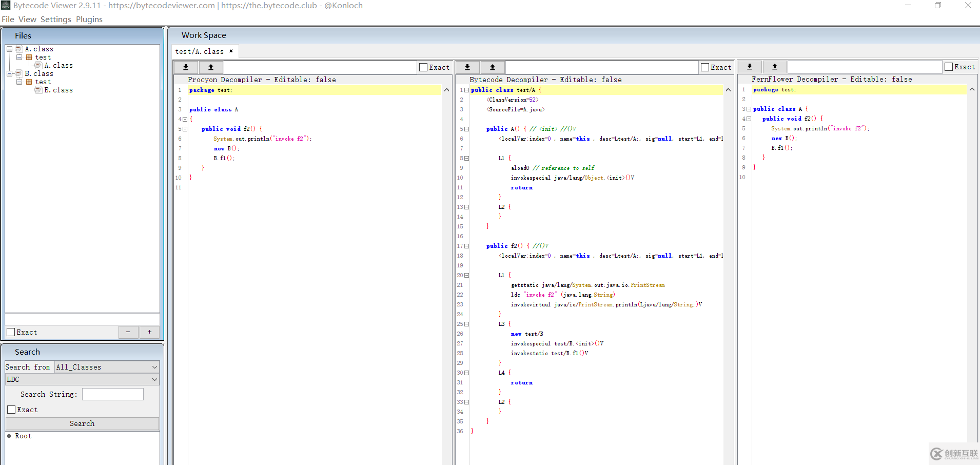Viewport: 980px width, 465px height.
Task: Collapse the top-level B.class tree node
Action: click(9, 73)
